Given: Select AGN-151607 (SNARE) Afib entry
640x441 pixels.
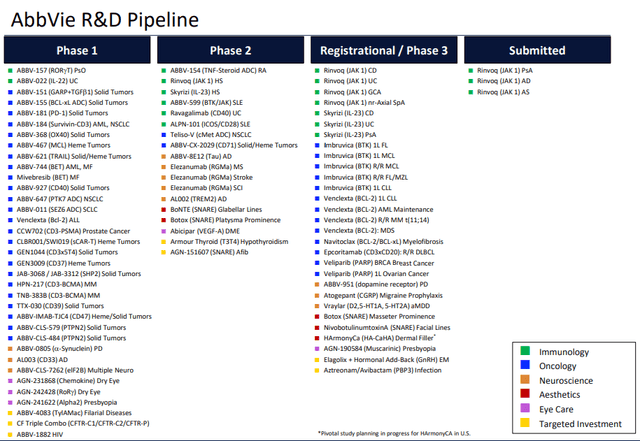Looking at the screenshot, I should pyautogui.click(x=209, y=252).
